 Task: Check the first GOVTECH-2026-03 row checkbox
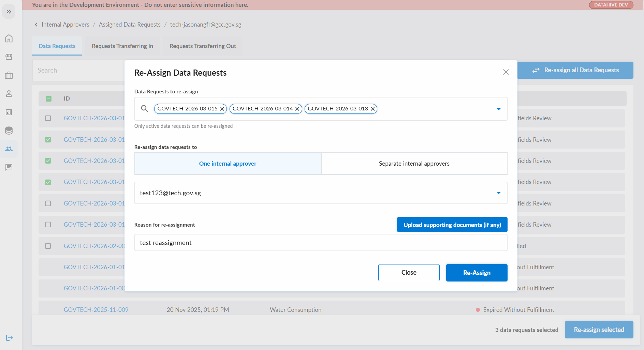click(x=48, y=118)
